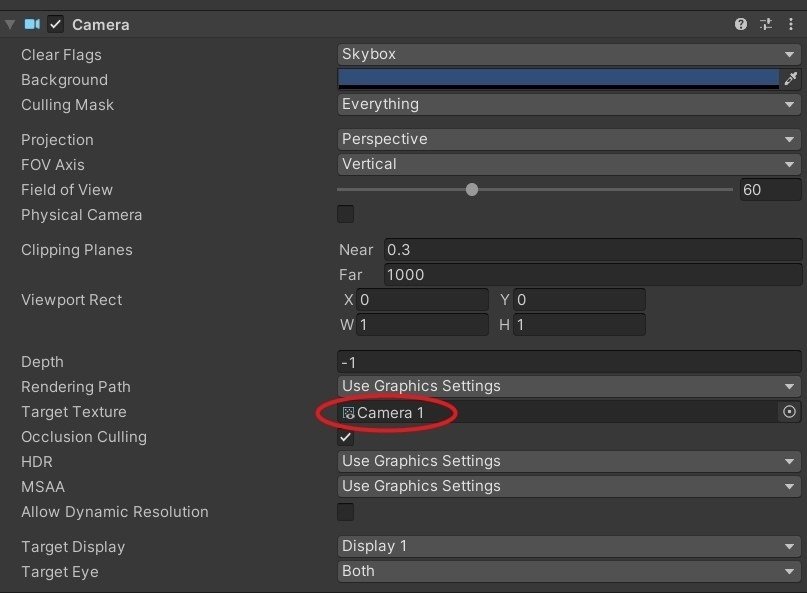Enable Allow Dynamic Resolution checkbox
The image size is (807, 593).
coord(345,512)
